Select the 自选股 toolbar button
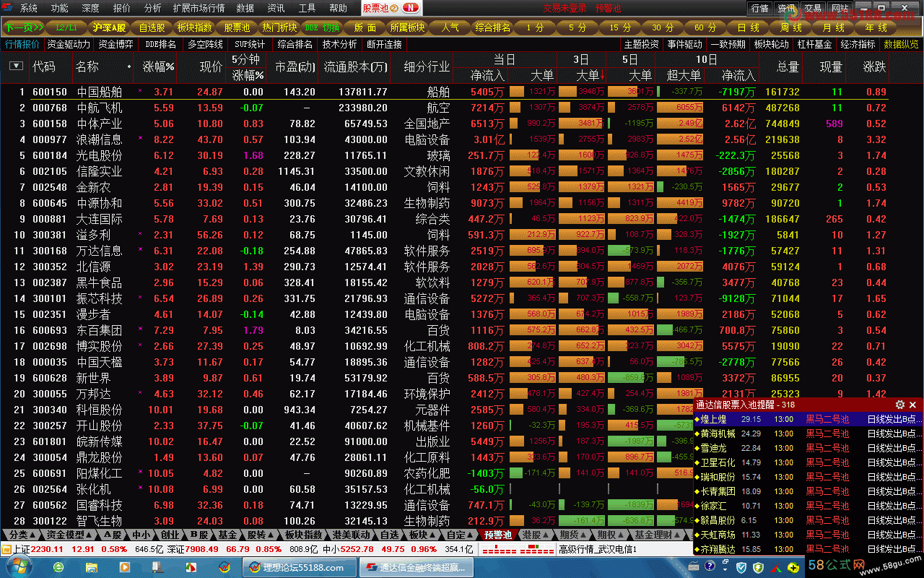 click(152, 27)
